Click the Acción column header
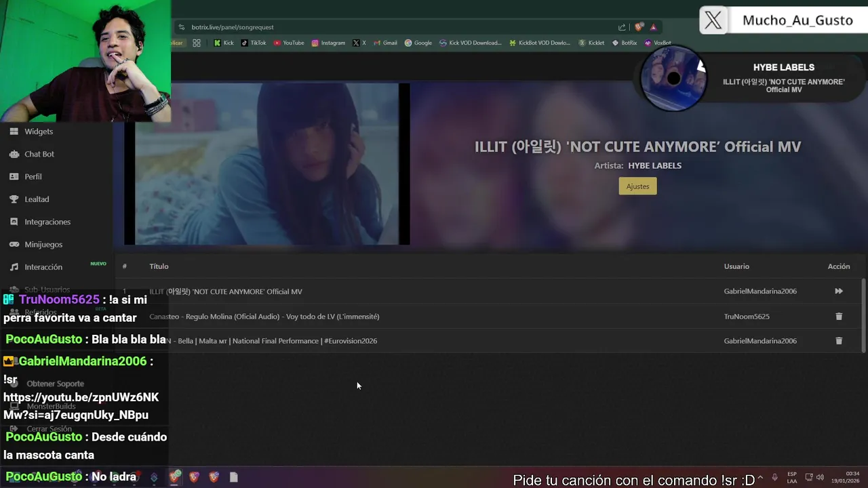The image size is (868, 488). pos(839,266)
